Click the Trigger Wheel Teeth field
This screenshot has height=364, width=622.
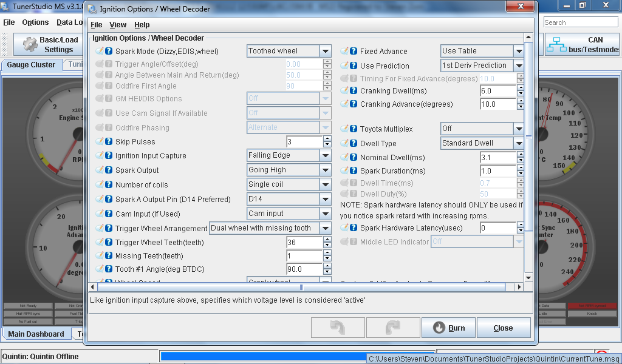(x=304, y=242)
